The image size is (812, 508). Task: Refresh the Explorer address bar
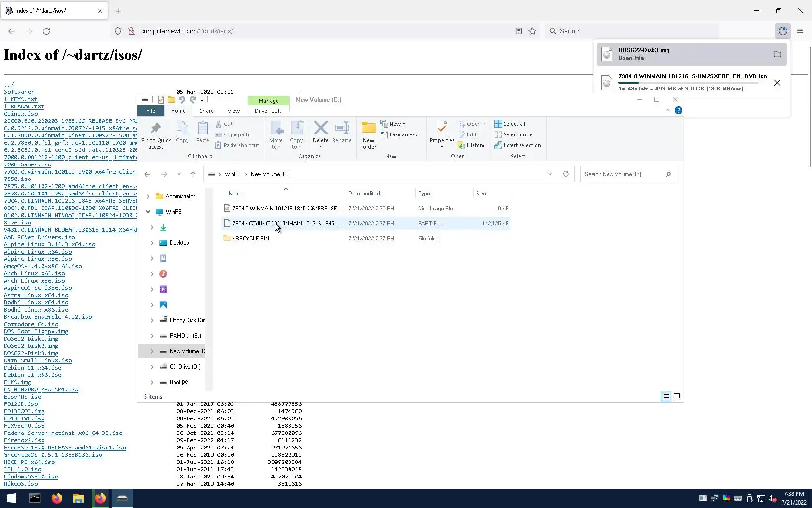point(566,174)
